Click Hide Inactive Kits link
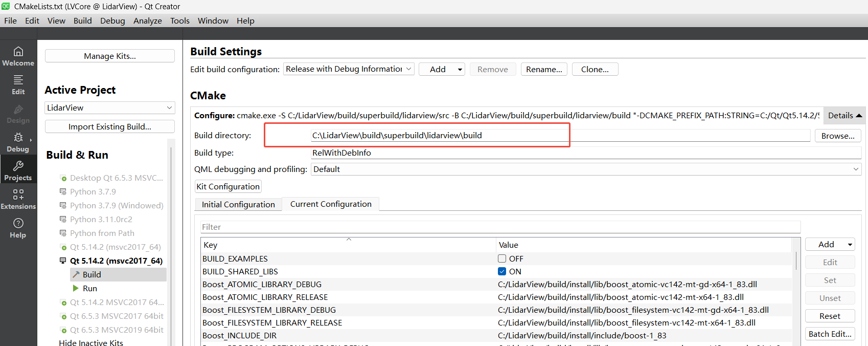The image size is (868, 346). click(91, 342)
